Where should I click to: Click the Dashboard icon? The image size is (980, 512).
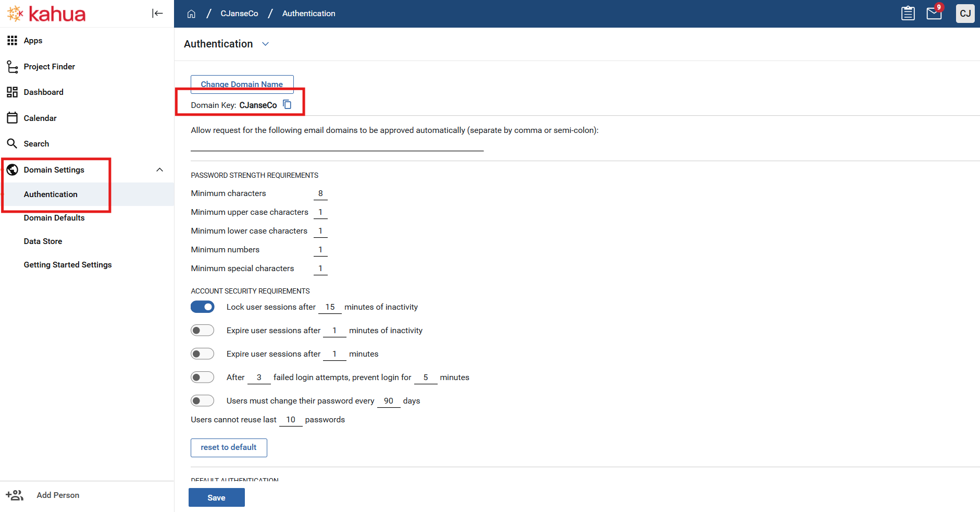click(12, 92)
